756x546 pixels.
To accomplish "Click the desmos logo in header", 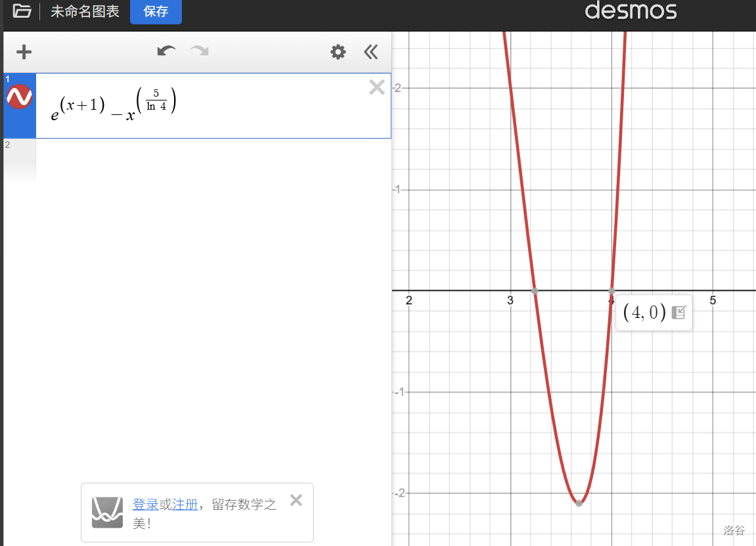I will pyautogui.click(x=630, y=11).
